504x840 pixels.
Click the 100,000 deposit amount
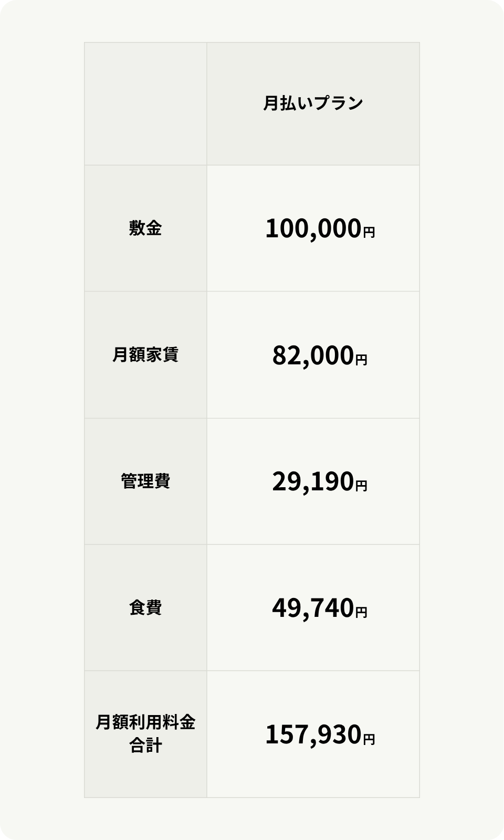pyautogui.click(x=313, y=229)
